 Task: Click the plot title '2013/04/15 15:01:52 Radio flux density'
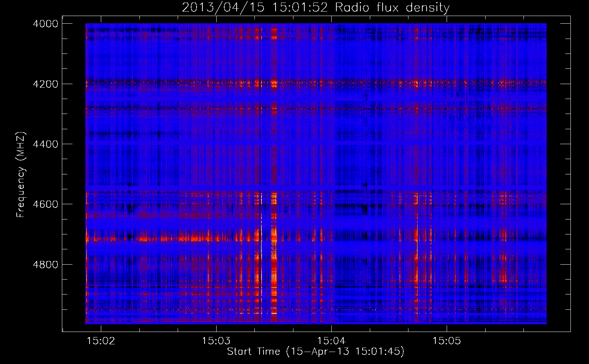point(316,7)
